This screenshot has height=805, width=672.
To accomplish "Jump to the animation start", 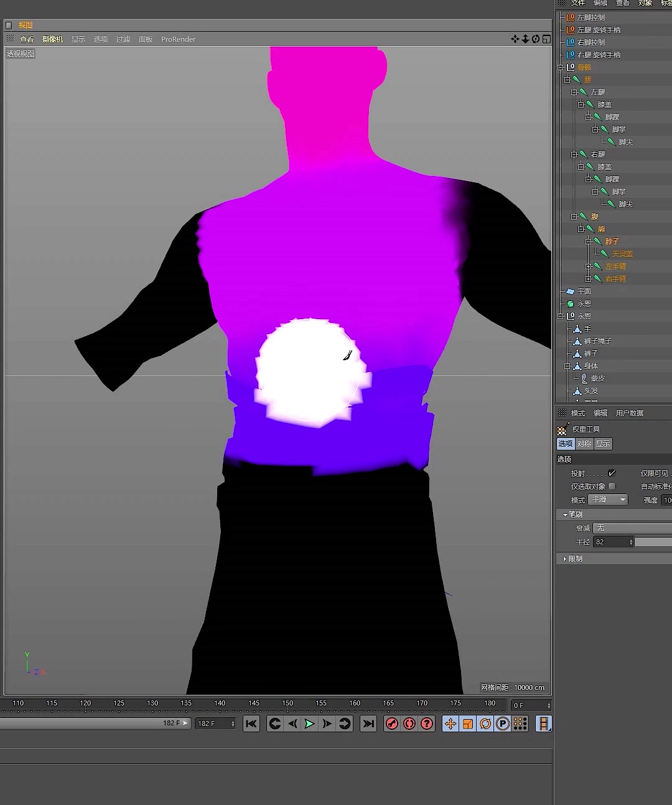I will [x=251, y=724].
